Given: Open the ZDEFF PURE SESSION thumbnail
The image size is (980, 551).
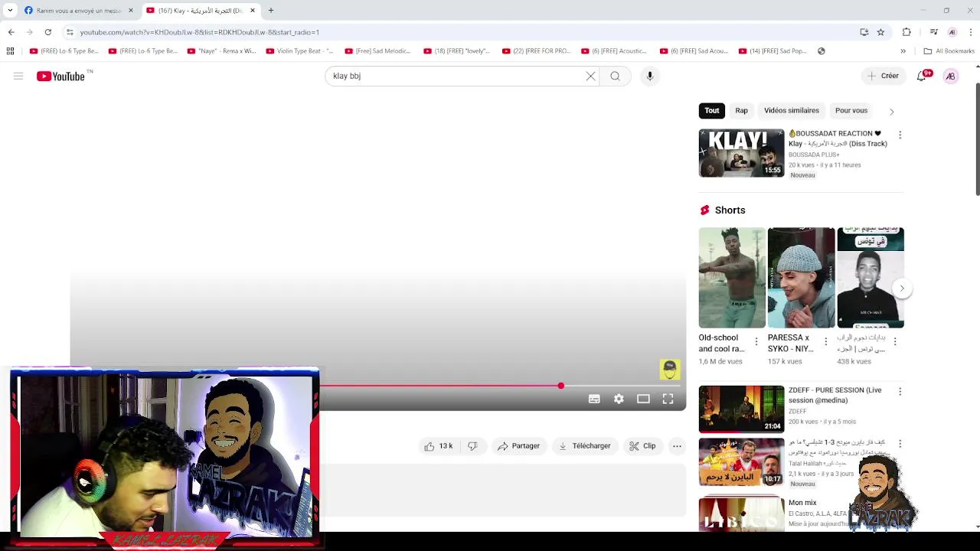Looking at the screenshot, I should coord(741,409).
